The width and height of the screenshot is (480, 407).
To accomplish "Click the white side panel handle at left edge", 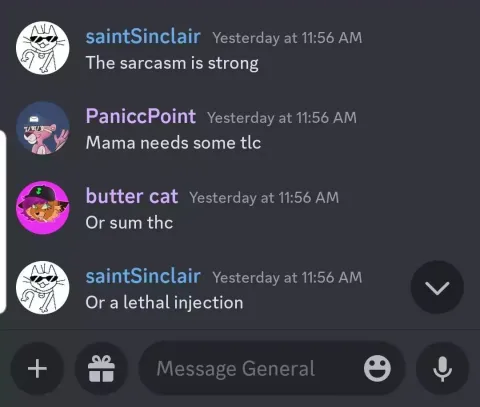I will (x=3, y=222).
